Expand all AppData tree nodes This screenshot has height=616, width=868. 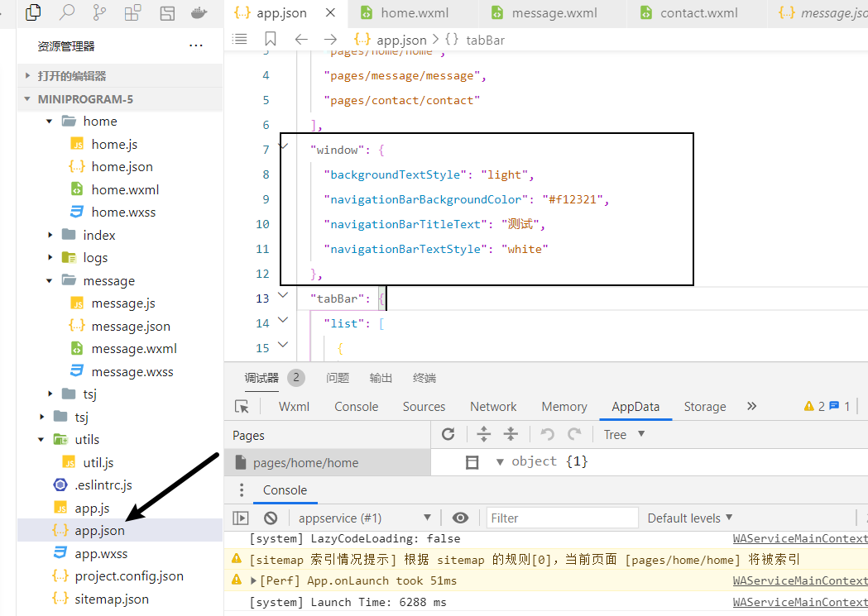pyautogui.click(x=484, y=434)
